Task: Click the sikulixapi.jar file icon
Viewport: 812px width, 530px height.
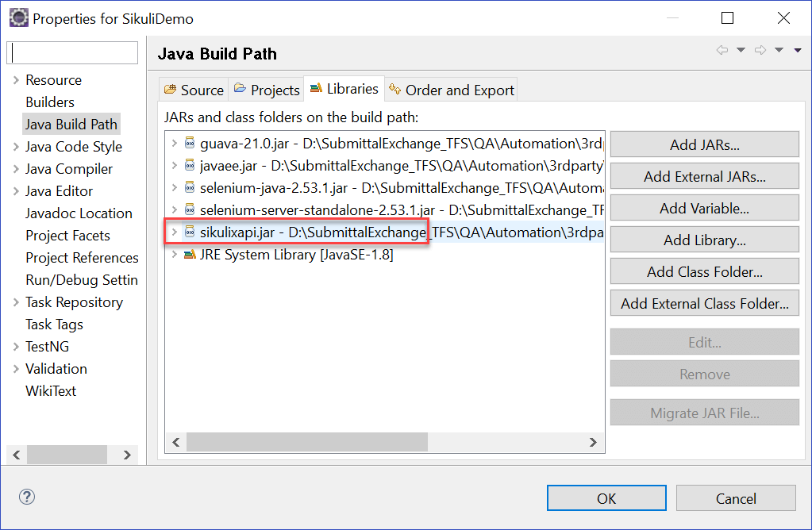Action: click(x=190, y=232)
